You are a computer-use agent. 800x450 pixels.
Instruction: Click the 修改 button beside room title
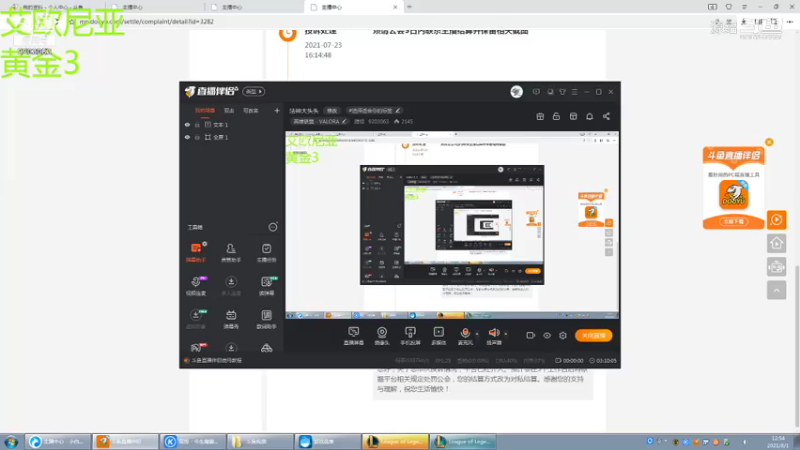pyautogui.click(x=332, y=111)
